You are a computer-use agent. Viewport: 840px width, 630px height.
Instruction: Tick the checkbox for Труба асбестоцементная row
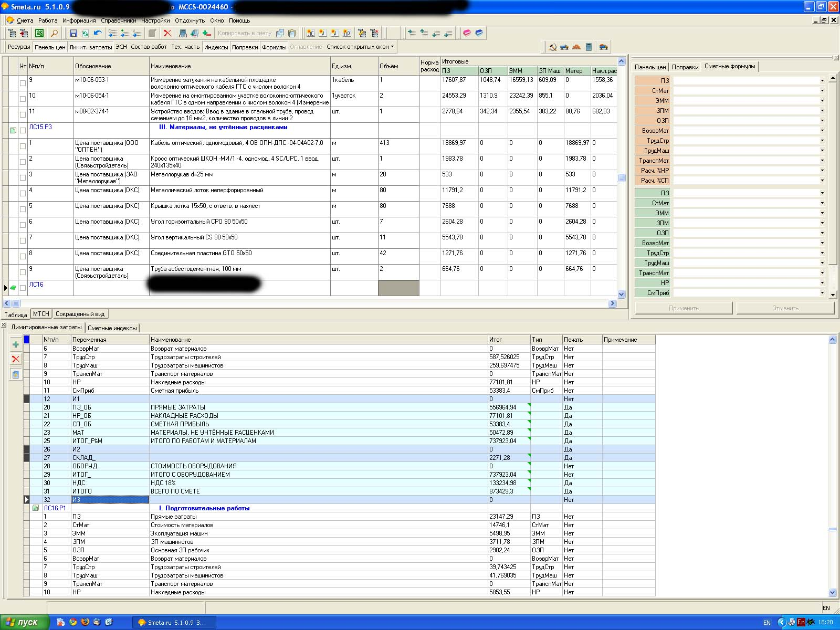[x=23, y=272]
